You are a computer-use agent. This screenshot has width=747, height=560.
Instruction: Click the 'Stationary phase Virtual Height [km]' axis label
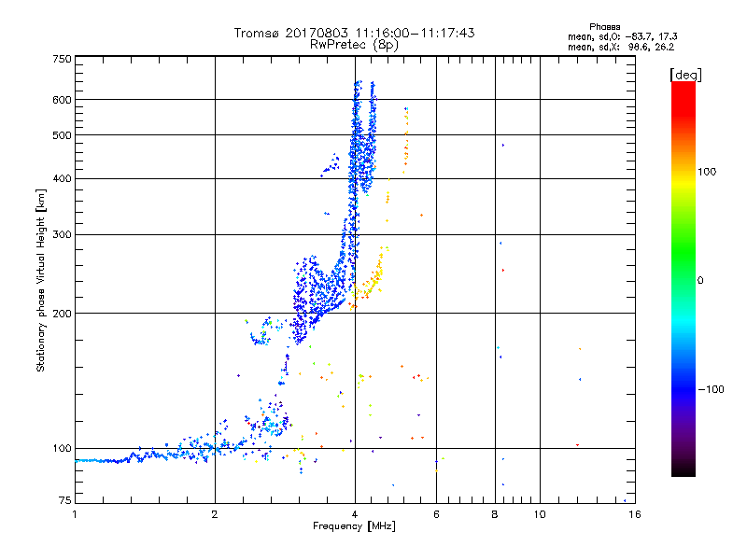click(x=40, y=281)
